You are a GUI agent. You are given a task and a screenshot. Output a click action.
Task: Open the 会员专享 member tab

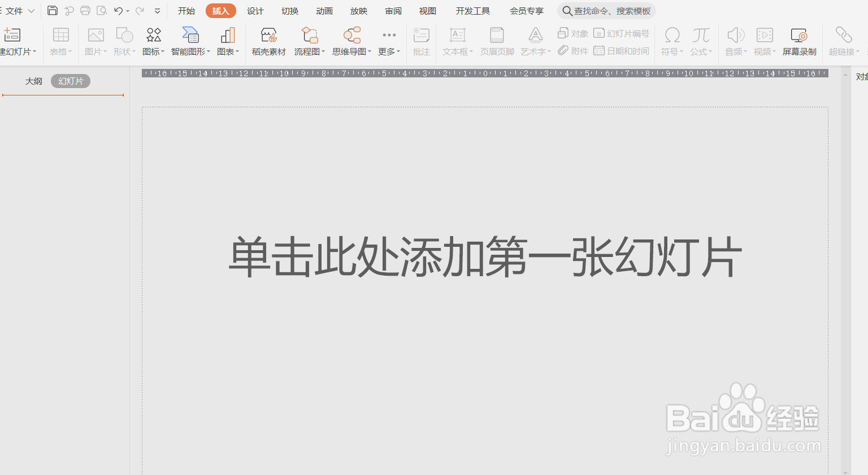[x=527, y=11]
